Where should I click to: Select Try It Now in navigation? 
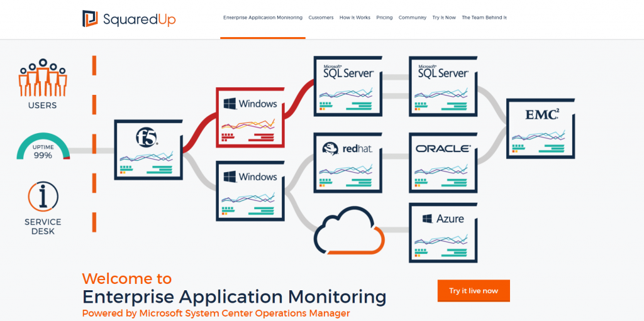[444, 18]
